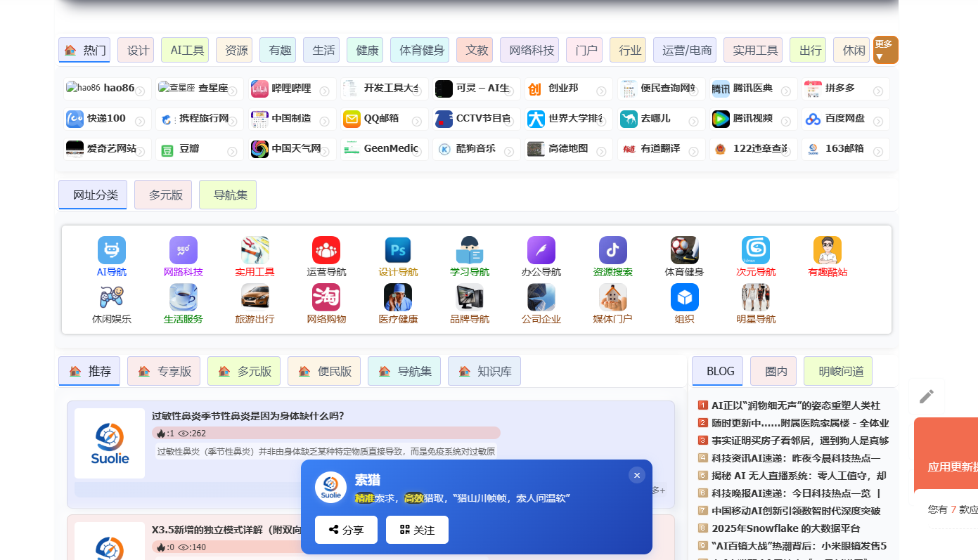The width and height of the screenshot is (978, 560).
Task: Open the 办公导航 category icon
Action: pyautogui.click(x=541, y=250)
